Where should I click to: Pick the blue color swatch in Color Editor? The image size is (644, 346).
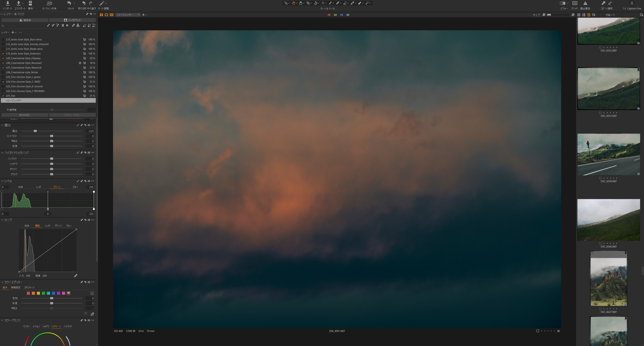pos(53,293)
